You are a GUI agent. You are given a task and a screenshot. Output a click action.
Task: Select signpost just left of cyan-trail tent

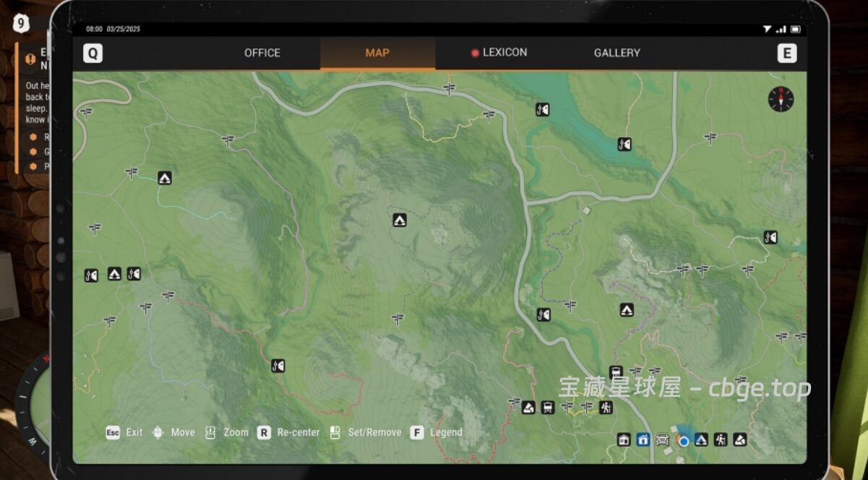132,172
